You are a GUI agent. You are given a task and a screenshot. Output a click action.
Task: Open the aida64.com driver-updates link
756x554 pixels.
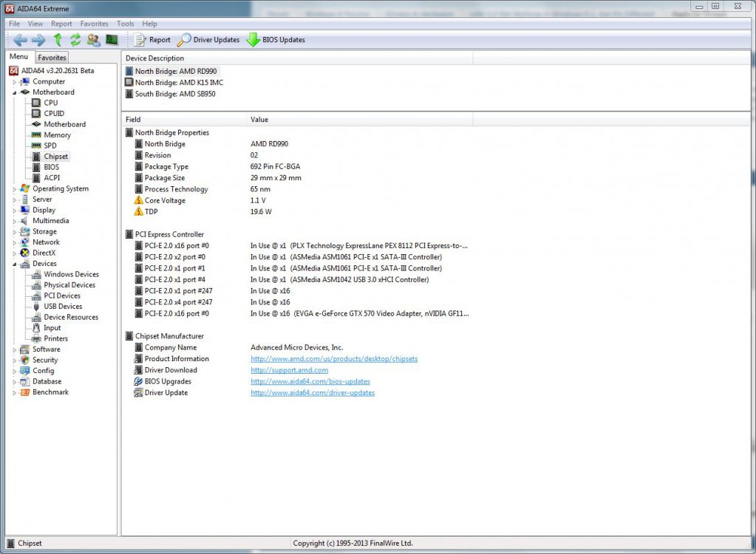(313, 393)
